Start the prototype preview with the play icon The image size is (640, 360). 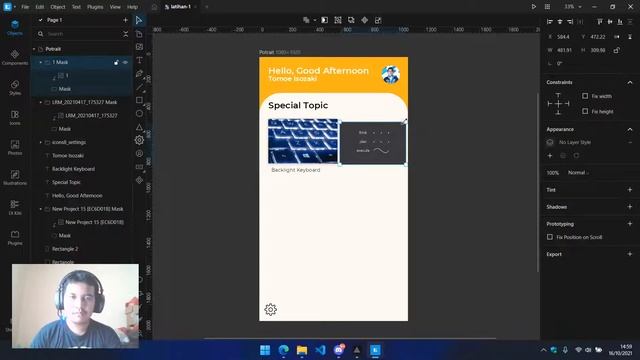[533, 7]
